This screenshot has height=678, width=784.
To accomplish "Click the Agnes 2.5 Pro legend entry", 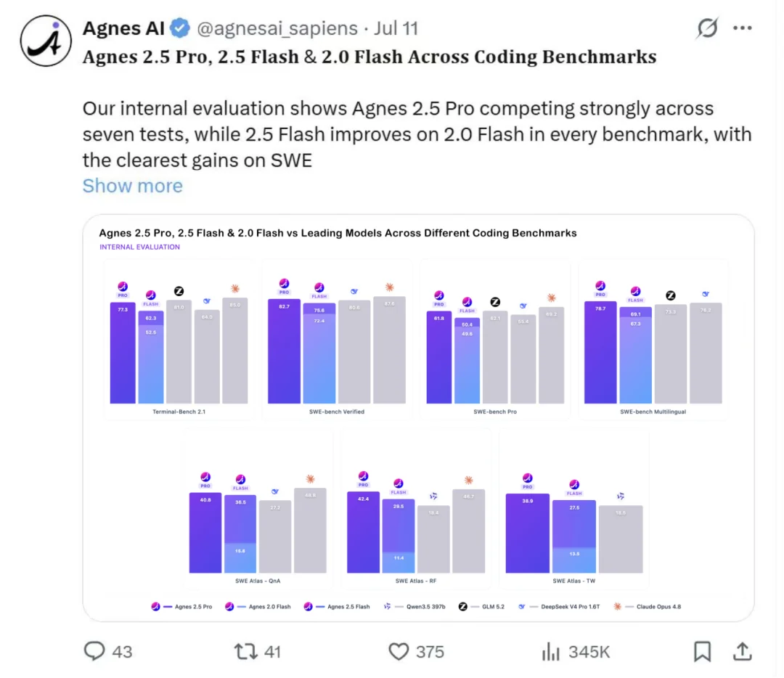I will 181,607.
